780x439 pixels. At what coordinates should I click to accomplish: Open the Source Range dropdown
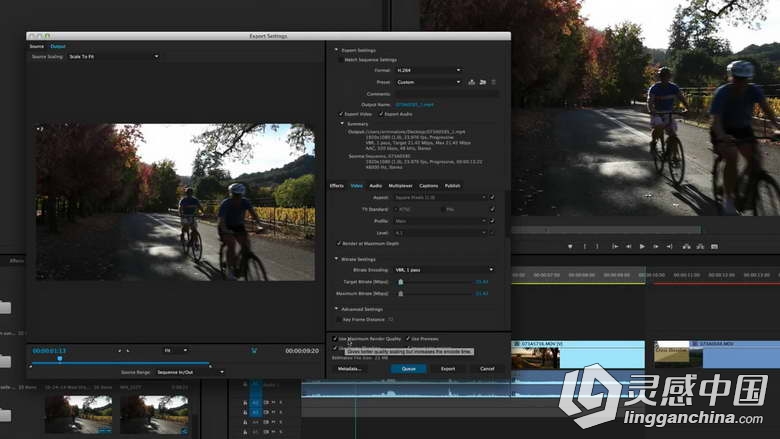(190, 372)
